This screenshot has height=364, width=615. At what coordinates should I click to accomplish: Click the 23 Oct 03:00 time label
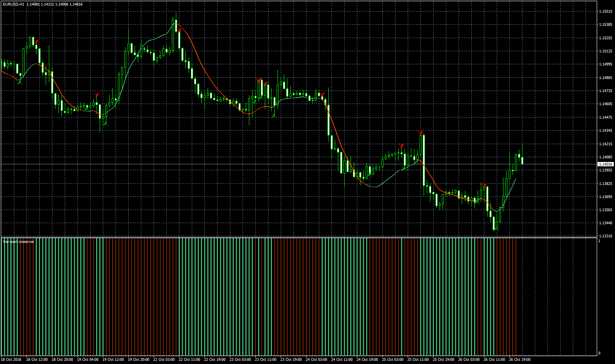(240, 360)
